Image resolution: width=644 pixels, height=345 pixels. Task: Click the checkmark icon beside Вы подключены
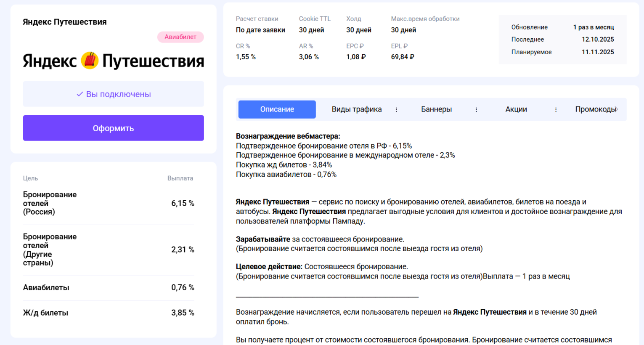pos(80,94)
